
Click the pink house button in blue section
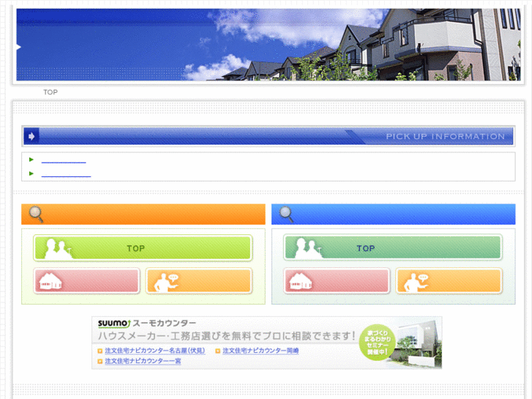coord(337,281)
